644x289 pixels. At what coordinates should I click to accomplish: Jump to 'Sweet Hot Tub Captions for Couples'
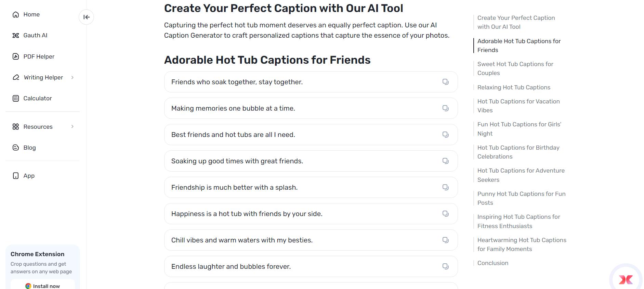click(x=516, y=68)
